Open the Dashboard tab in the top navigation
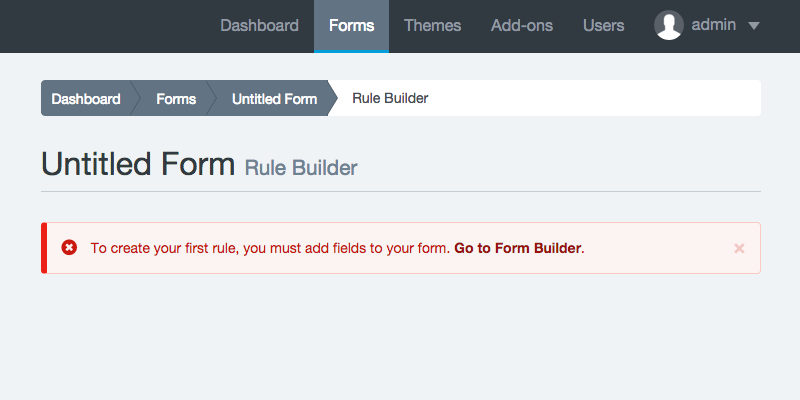The width and height of the screenshot is (800, 400). [259, 26]
